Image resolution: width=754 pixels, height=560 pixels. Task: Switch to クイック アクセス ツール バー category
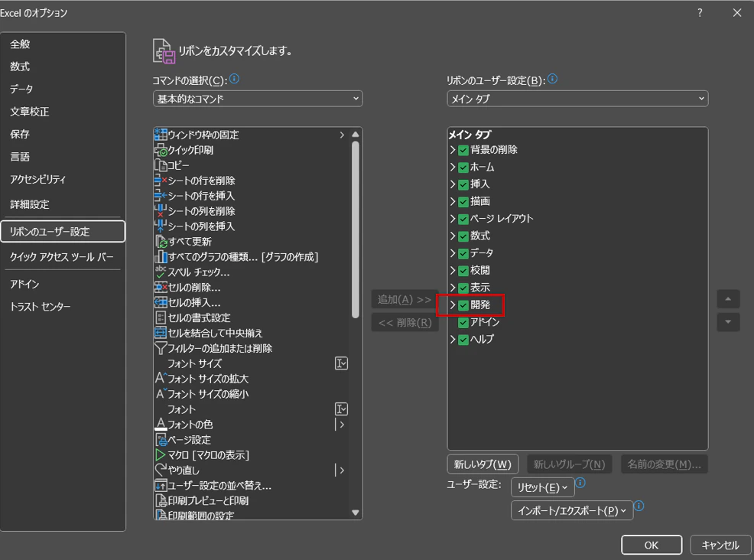coord(63,257)
